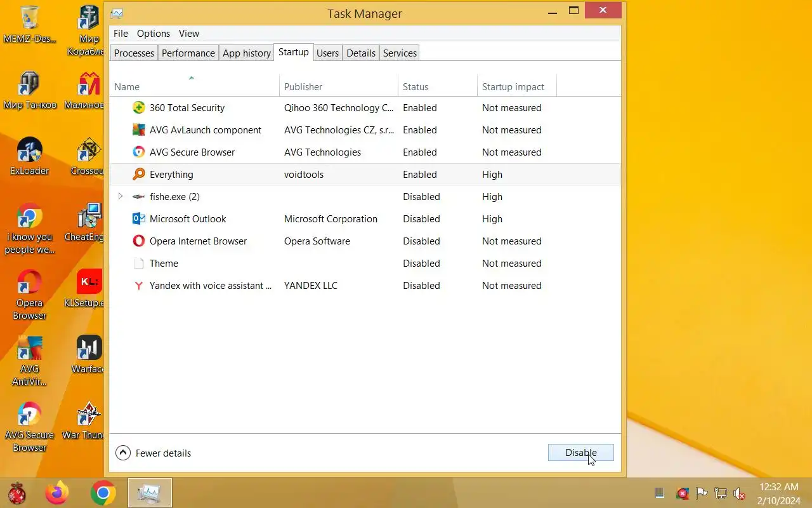Screen dimensions: 812x508
Task: Select the CheatEngine desktop shortcut
Action: [86, 222]
